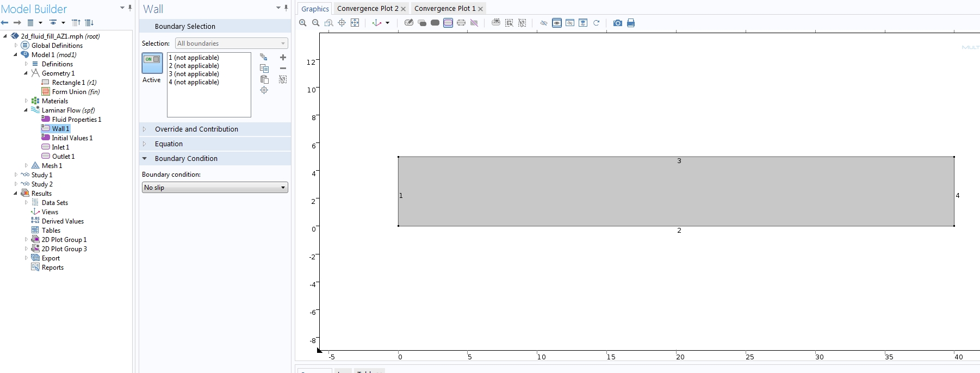Select boundary 3 in the selection list
The image size is (980, 373).
194,74
